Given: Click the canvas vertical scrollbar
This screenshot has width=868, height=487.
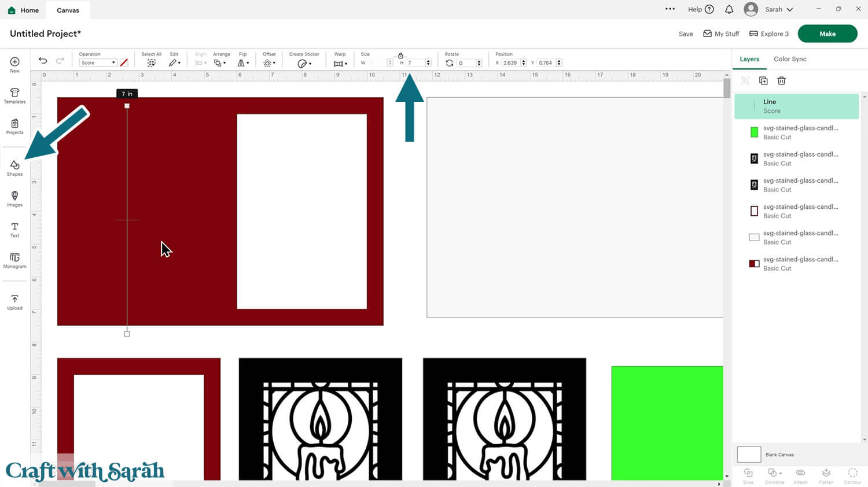Looking at the screenshot, I should 727,88.
